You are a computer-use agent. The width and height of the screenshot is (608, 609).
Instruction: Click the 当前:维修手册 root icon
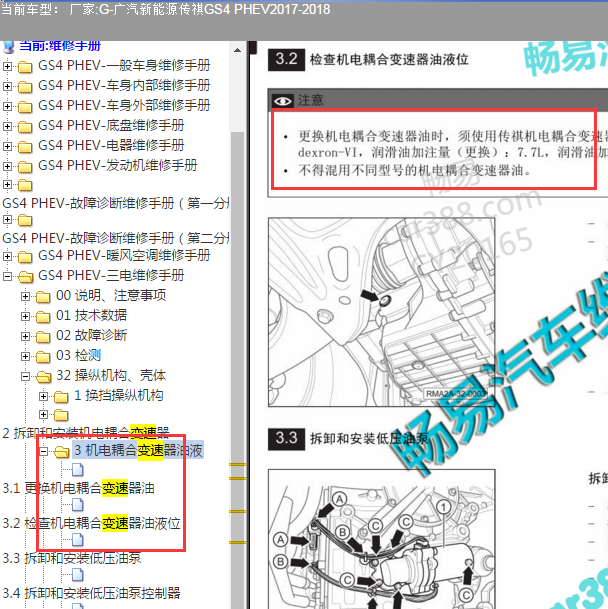pos(9,46)
